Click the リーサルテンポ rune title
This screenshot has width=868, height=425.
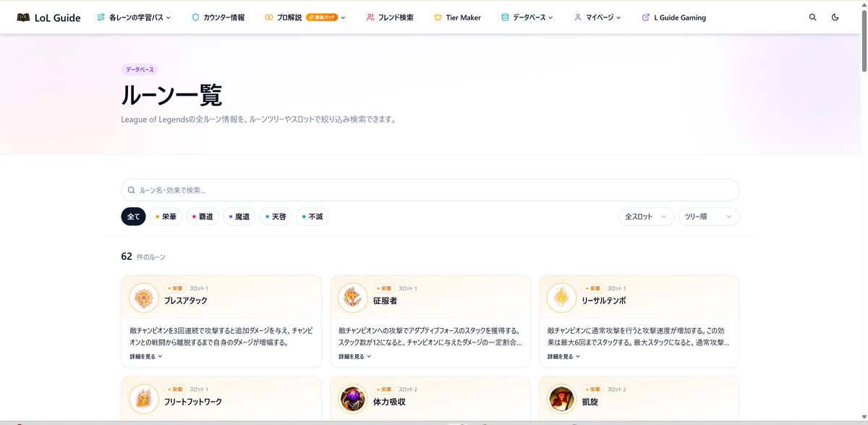click(603, 300)
